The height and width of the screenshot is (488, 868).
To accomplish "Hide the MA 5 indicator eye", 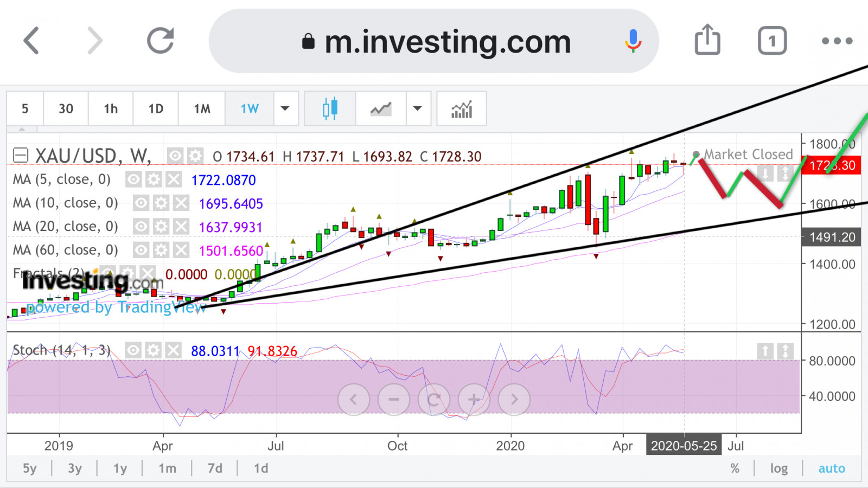I will [x=133, y=179].
